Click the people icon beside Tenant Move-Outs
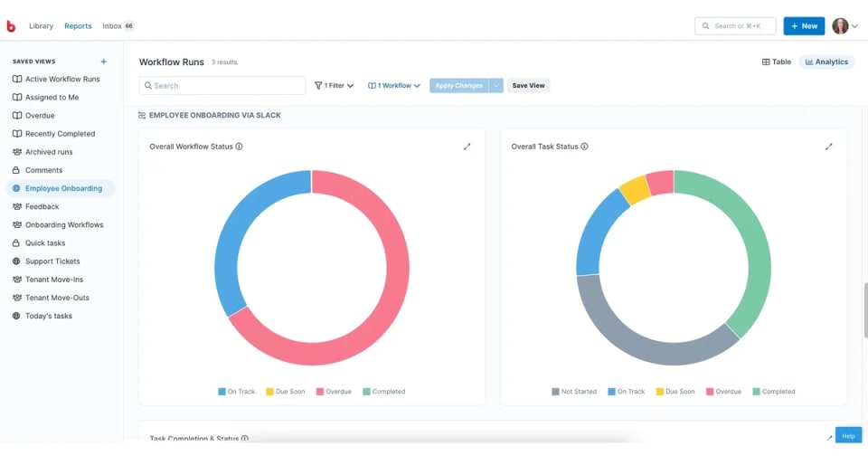Image resolution: width=868 pixels, height=456 pixels. (17, 298)
